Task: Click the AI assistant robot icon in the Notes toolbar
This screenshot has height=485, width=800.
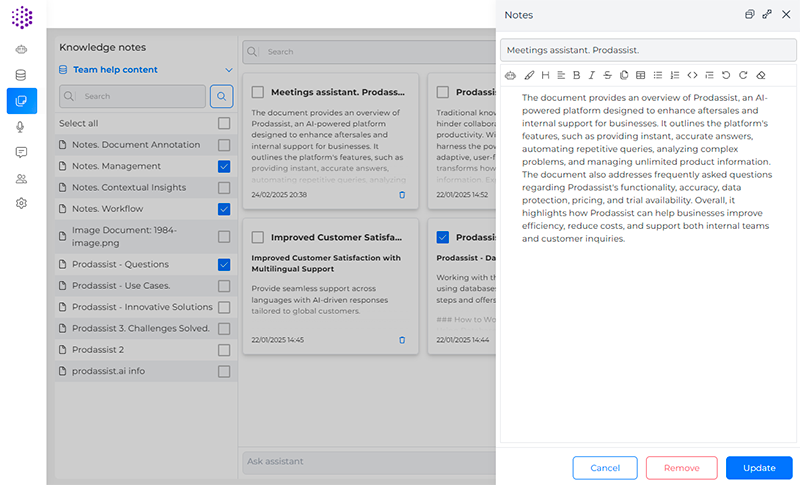Action: click(511, 75)
